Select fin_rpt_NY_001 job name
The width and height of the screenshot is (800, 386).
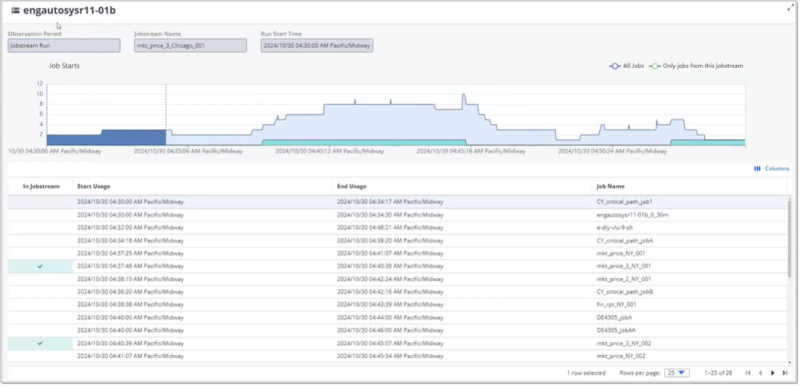(x=616, y=305)
